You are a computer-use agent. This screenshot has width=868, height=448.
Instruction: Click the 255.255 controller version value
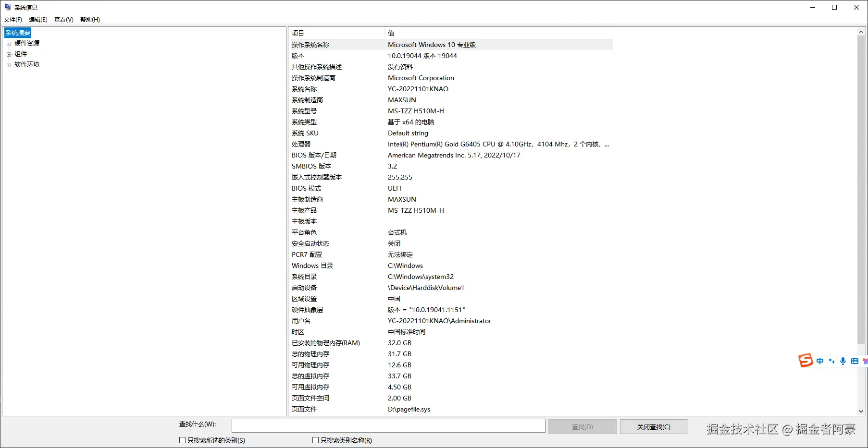[x=400, y=177]
